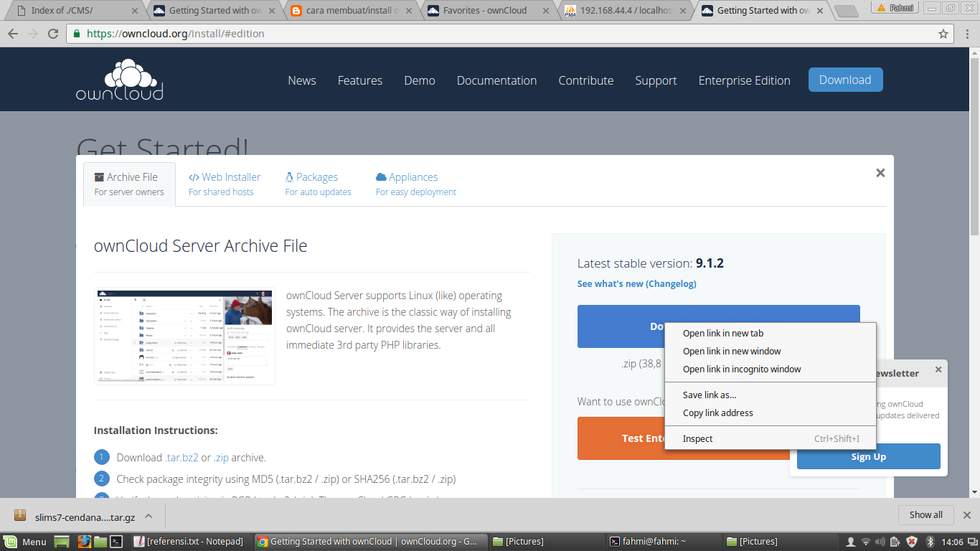
Task: Close the install dialog with X
Action: coord(880,173)
